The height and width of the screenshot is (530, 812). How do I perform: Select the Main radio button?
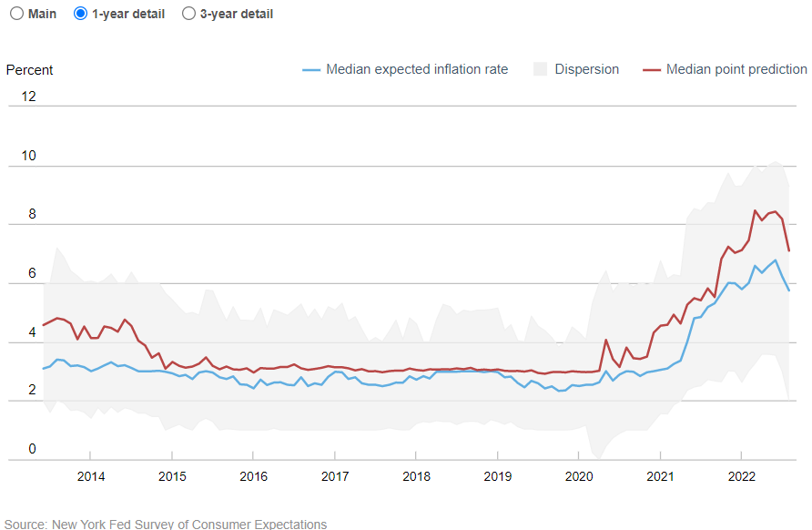point(15,14)
